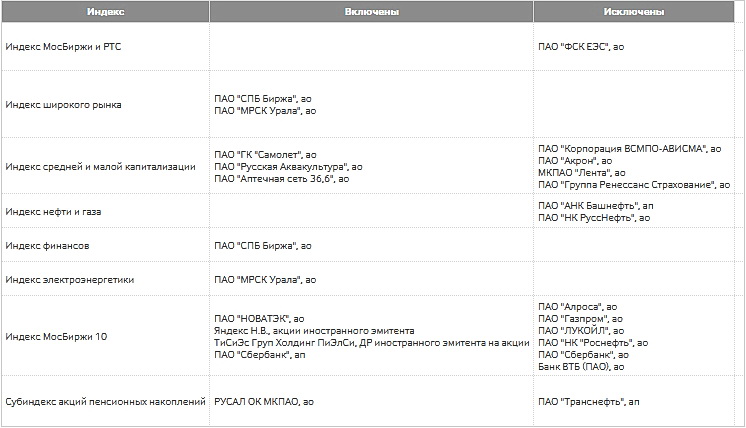Viewport: 746px width, 428px height.
Task: Select Индекс широкого рынка cell
Action: [63, 105]
